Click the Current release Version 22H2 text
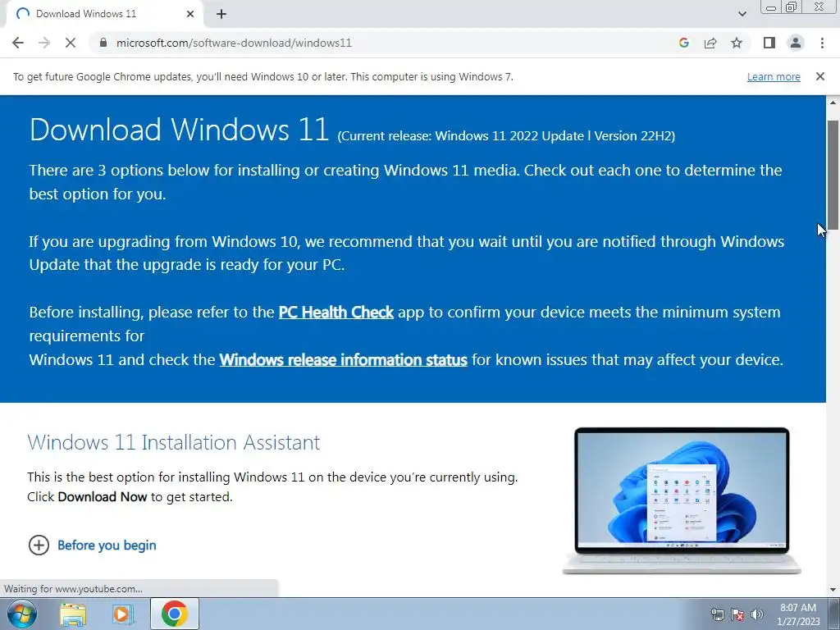This screenshot has height=630, width=840. tap(506, 136)
